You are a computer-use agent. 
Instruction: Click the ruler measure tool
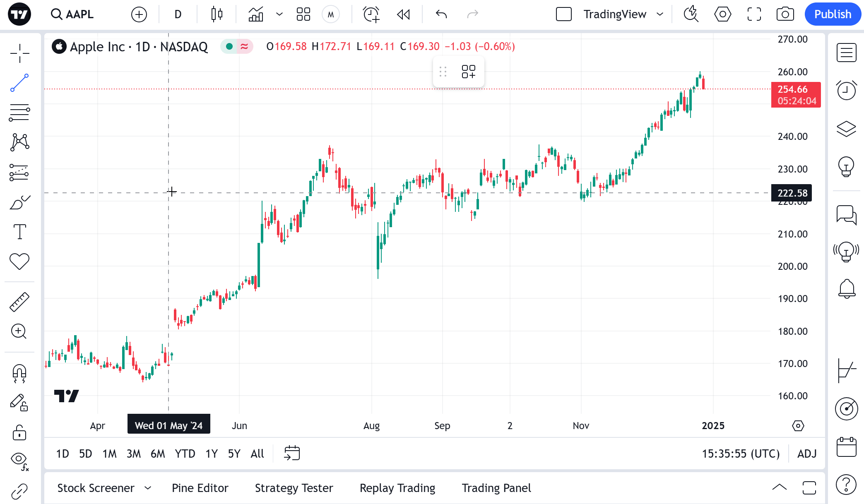coord(19,302)
